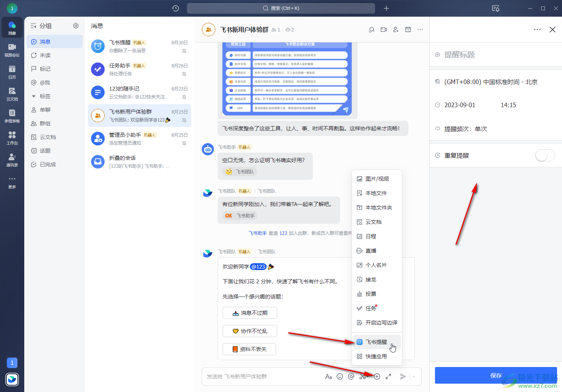
Task: Open the 折叠的会话 conversation
Action: click(140, 162)
